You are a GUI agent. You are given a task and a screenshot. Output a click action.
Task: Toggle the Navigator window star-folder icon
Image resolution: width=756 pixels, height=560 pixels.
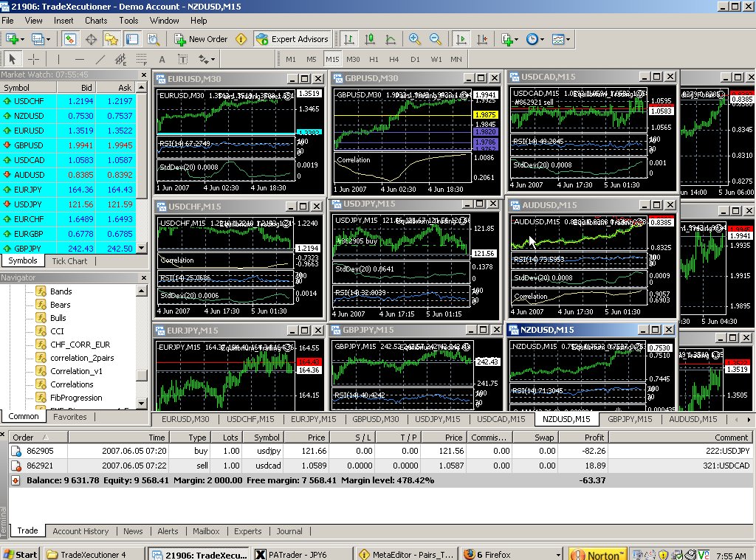111,39
